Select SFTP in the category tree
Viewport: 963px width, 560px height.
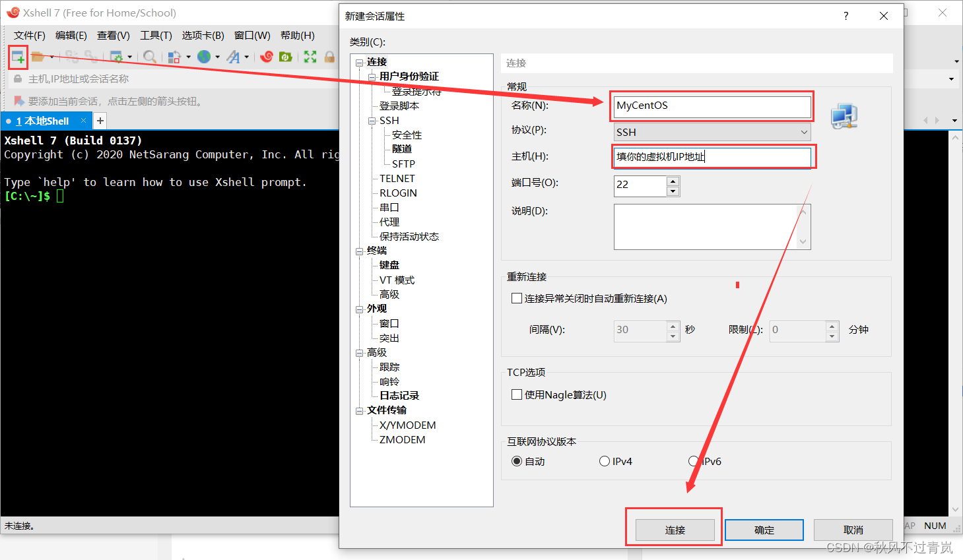point(403,164)
